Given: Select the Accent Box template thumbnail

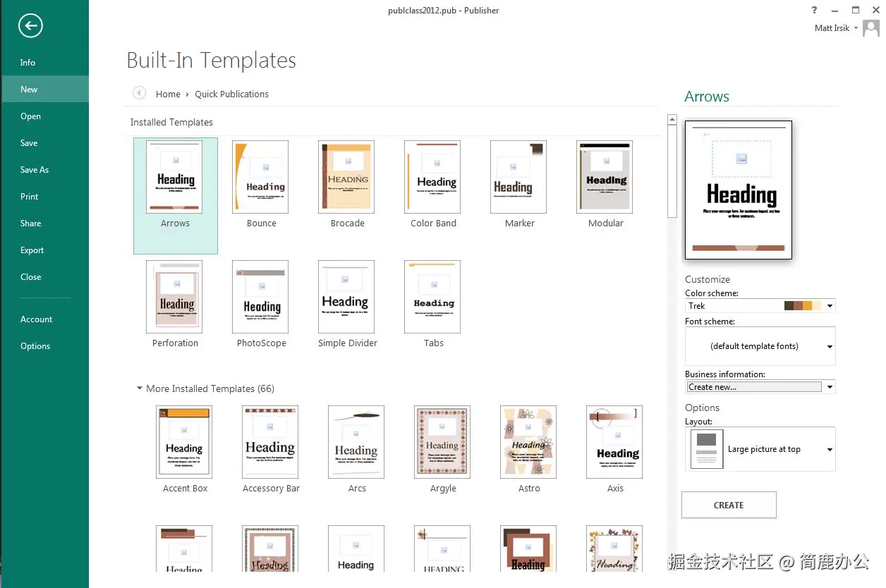Looking at the screenshot, I should (184, 442).
